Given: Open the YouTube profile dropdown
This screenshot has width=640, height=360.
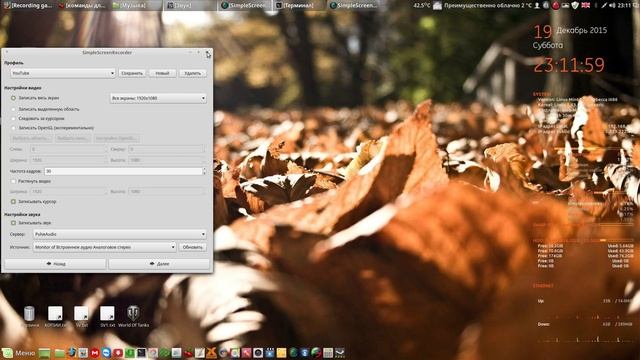Looking at the screenshot, I should coord(63,73).
